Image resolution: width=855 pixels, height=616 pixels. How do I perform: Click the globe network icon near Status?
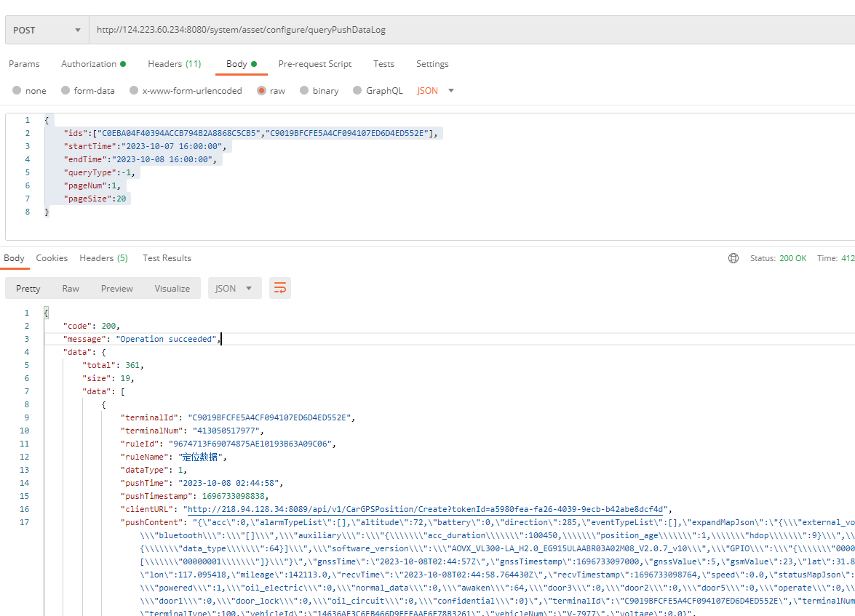733,258
